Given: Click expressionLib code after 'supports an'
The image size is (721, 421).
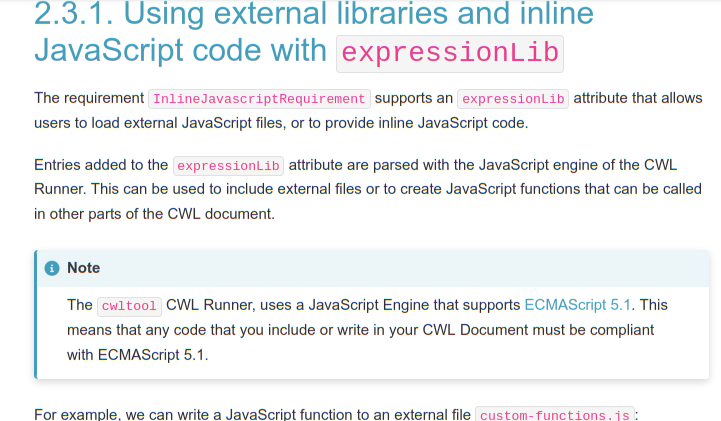Looking at the screenshot, I should pos(513,99).
